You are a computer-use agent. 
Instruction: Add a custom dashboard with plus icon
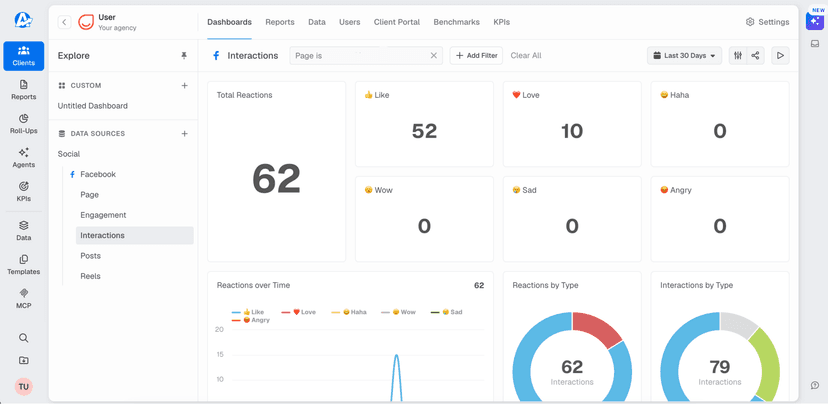click(184, 86)
